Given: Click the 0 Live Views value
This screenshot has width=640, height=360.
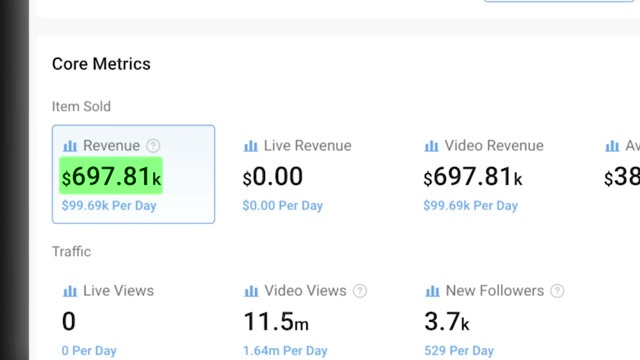Looking at the screenshot, I should tap(69, 322).
